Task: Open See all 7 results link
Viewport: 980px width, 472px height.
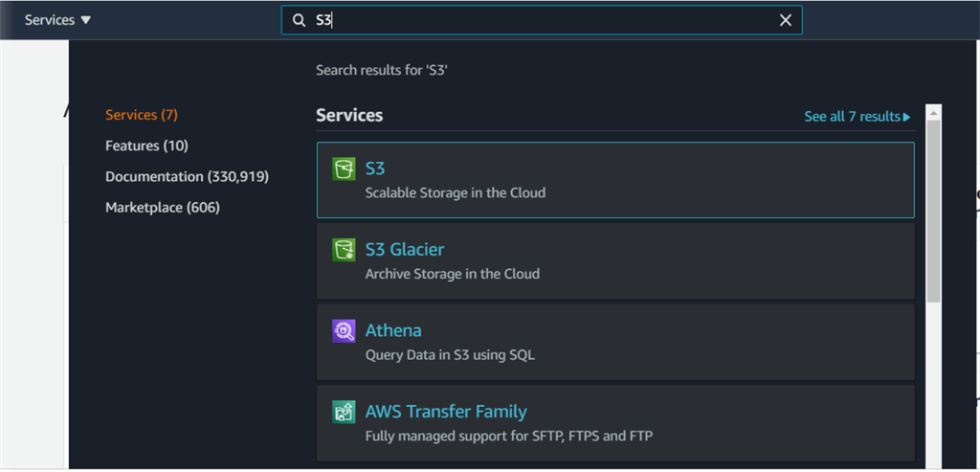Action: 857,116
